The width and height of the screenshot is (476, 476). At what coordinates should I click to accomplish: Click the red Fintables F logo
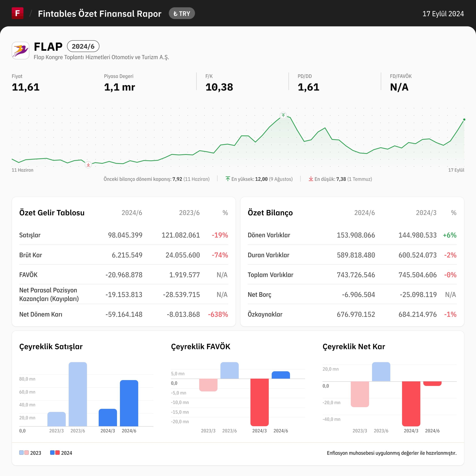(17, 13)
